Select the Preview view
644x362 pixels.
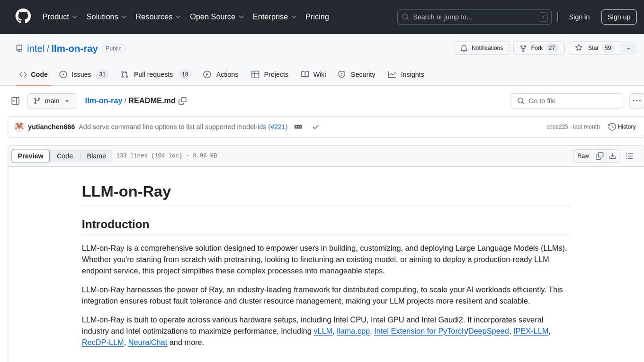point(31,156)
